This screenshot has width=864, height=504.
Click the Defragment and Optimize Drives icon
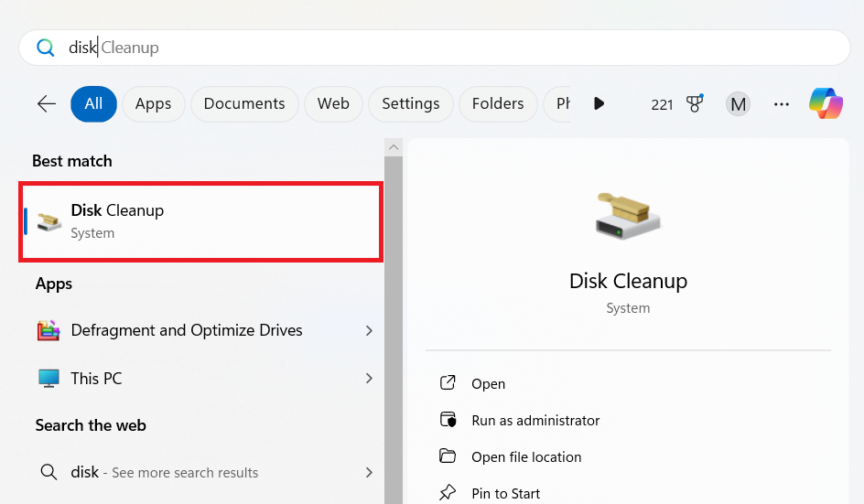point(49,330)
